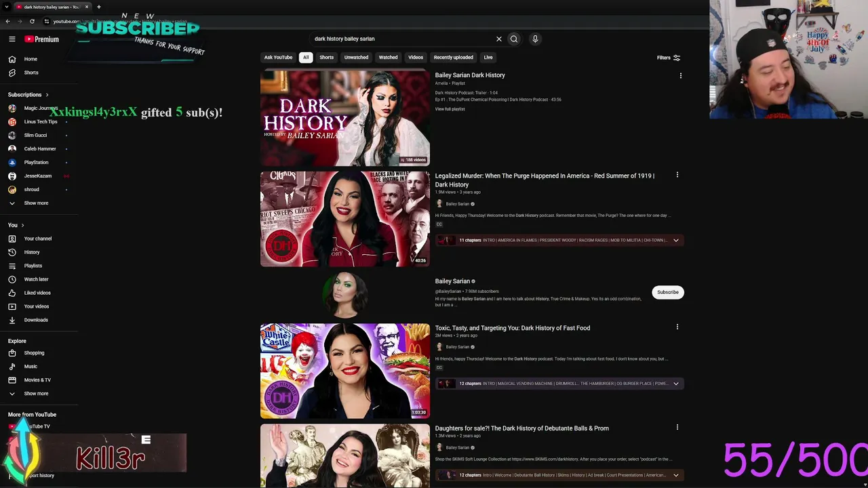Screen dimensions: 868x488
Task: Filter results by the Live chip
Action: 488,58
